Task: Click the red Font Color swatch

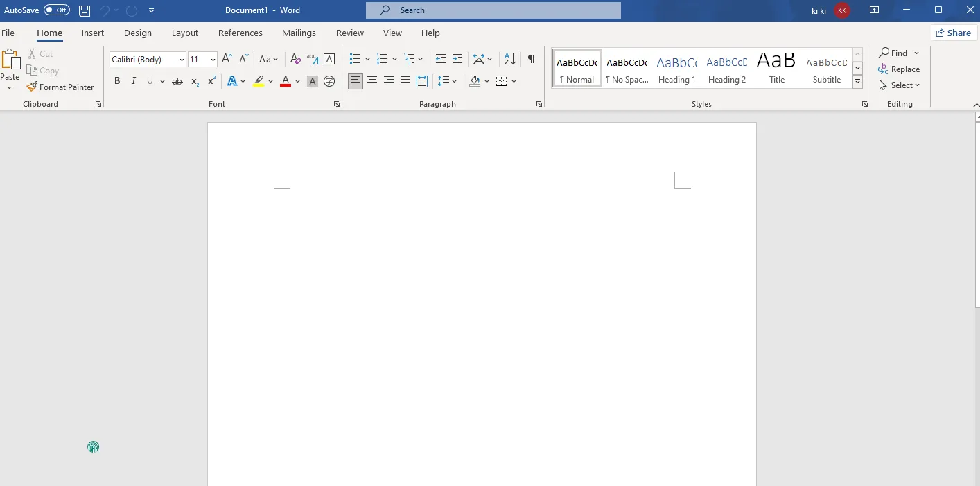Action: [x=285, y=81]
